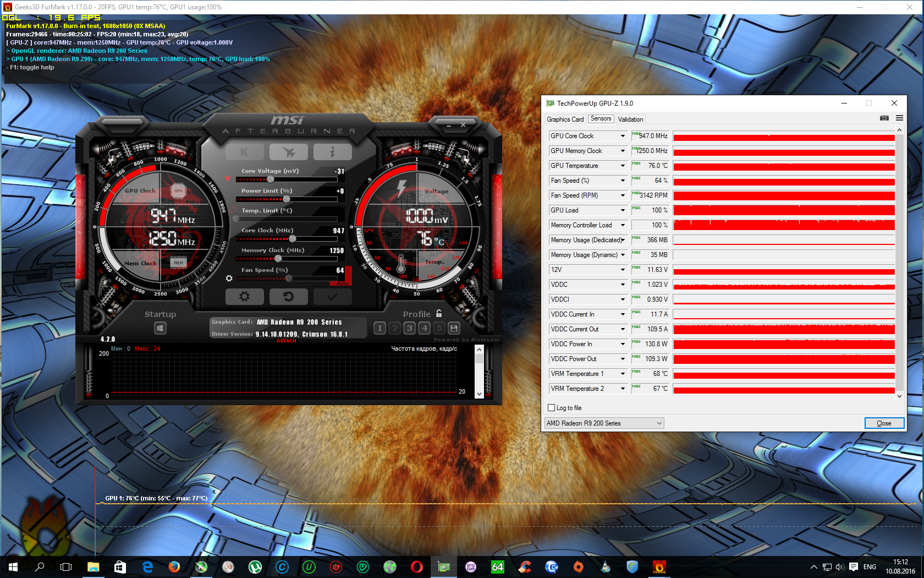Open Memory Controller Load sensor dropdown

[x=623, y=225]
